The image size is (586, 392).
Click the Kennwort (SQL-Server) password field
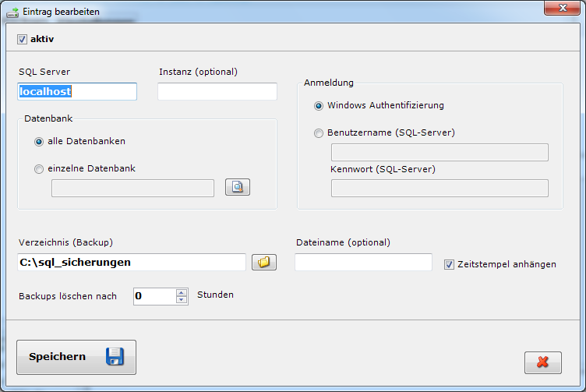point(439,189)
